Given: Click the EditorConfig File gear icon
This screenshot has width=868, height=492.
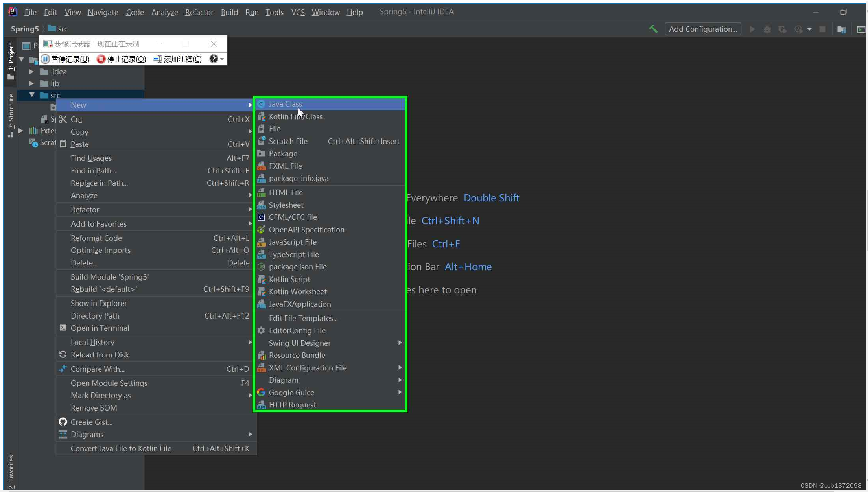Looking at the screenshot, I should point(261,330).
